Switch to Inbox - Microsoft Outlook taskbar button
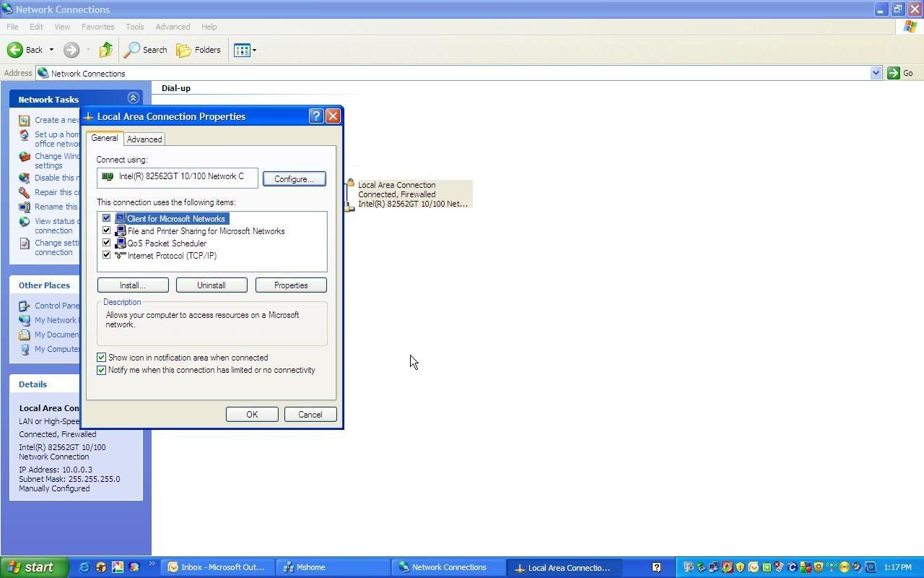 (218, 567)
